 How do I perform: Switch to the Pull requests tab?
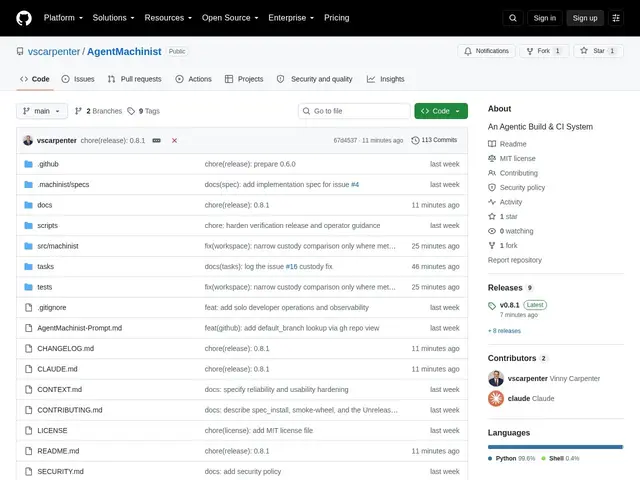tap(134, 79)
